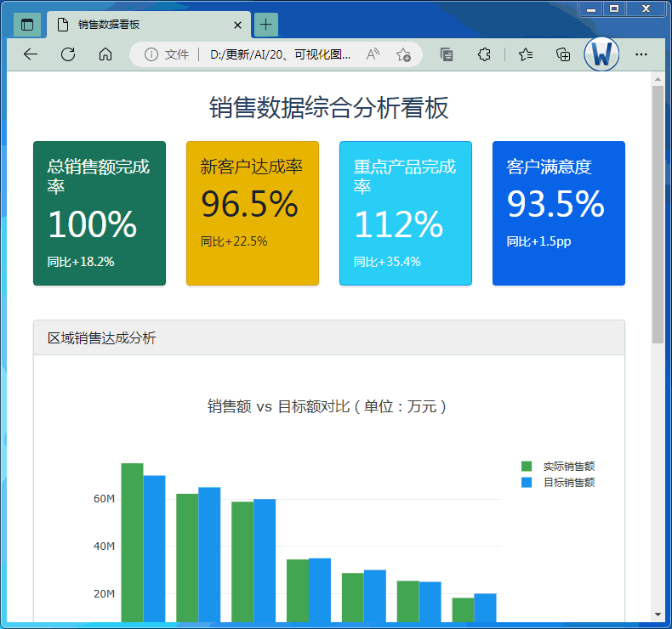Click the vertical scrollbar thumb
Image resolution: width=672 pixels, height=629 pixels.
point(658,214)
